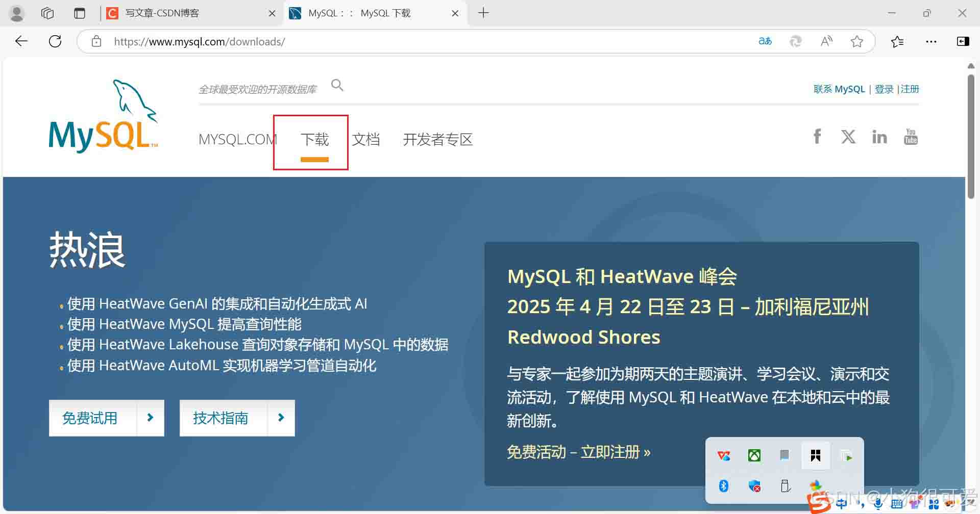Screen dimensions: 980x514
Task: View site information lock icon
Action: pyautogui.click(x=96, y=41)
